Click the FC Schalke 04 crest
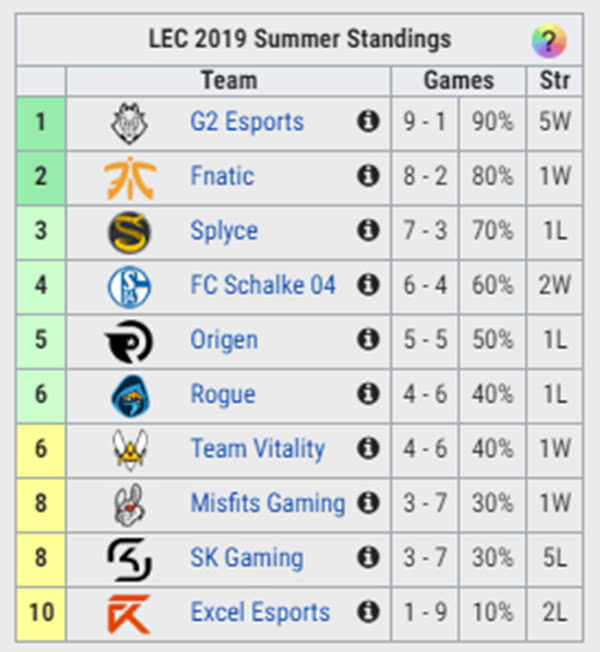Screen dimensions: 600x652 point(130,286)
